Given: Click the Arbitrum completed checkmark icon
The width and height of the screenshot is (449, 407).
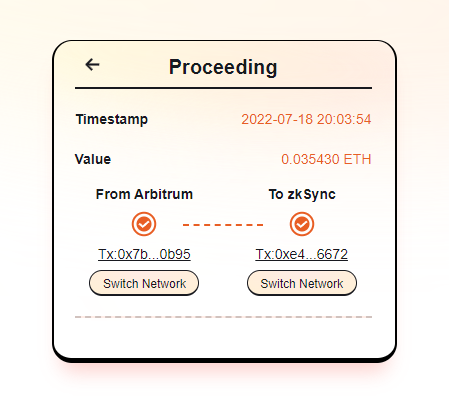Looking at the screenshot, I should 144,224.
